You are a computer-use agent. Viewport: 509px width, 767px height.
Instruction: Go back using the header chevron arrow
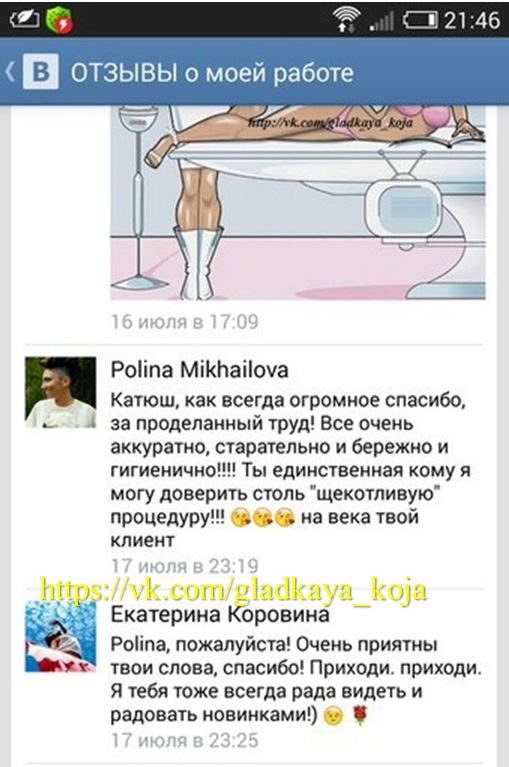[x=10, y=72]
